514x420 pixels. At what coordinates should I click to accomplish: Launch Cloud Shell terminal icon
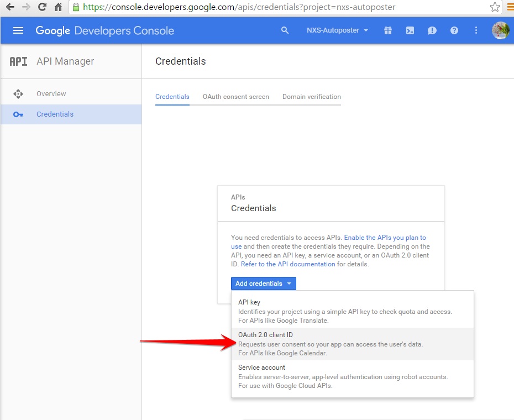tap(410, 30)
